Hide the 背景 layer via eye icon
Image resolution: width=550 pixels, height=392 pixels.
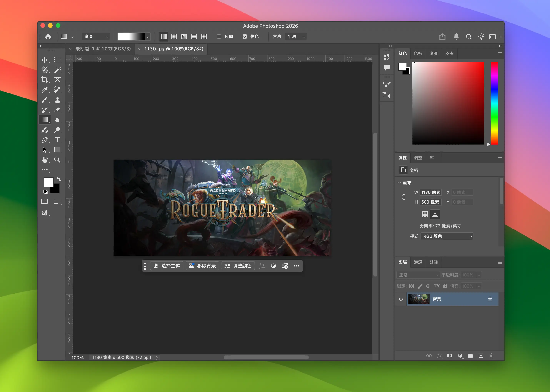click(x=401, y=299)
